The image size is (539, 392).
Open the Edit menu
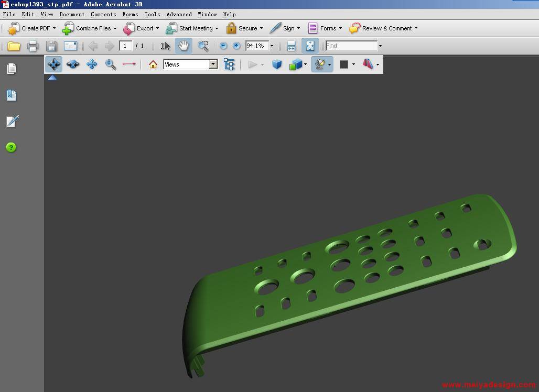point(28,15)
